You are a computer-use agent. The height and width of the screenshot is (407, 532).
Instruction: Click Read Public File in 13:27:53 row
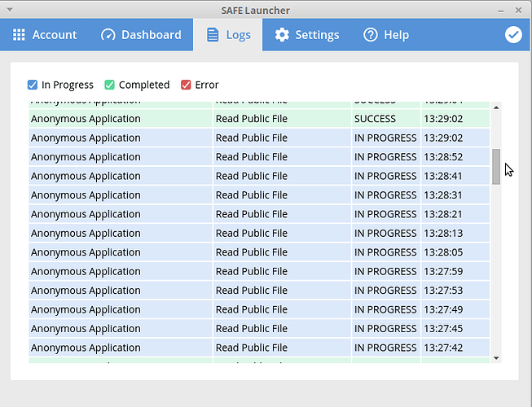click(x=252, y=291)
